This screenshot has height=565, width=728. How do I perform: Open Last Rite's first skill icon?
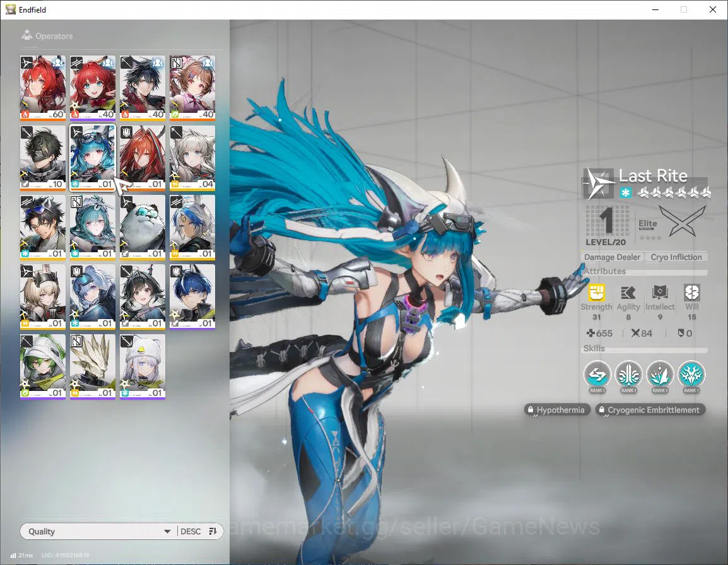click(x=597, y=374)
